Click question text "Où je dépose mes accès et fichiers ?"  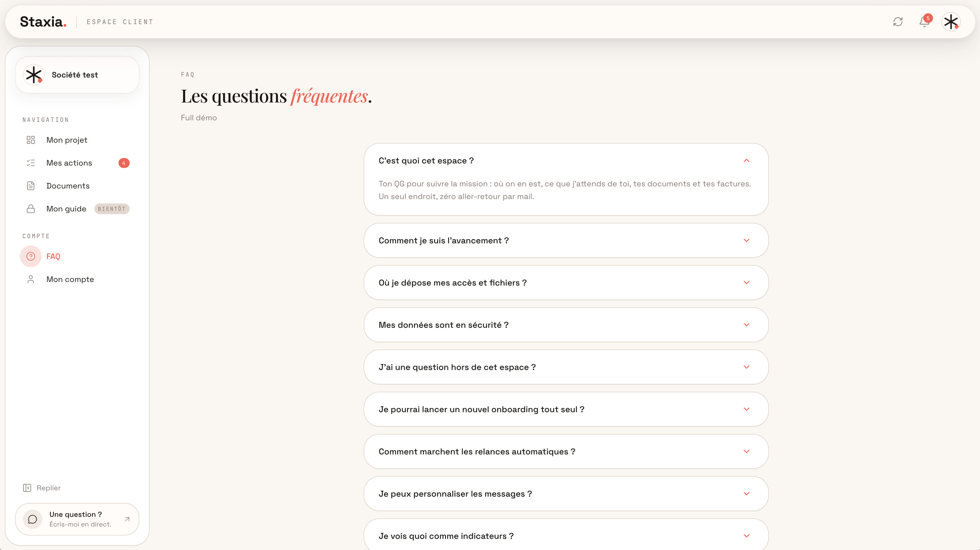pos(453,283)
